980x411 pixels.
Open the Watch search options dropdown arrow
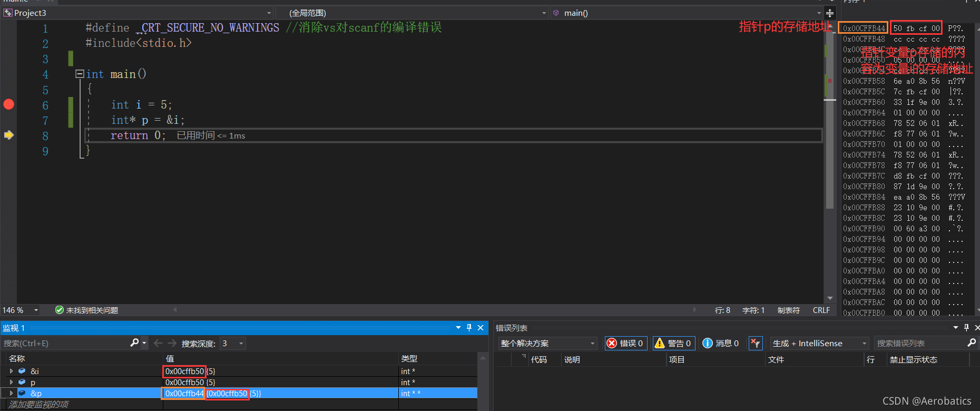[144, 343]
